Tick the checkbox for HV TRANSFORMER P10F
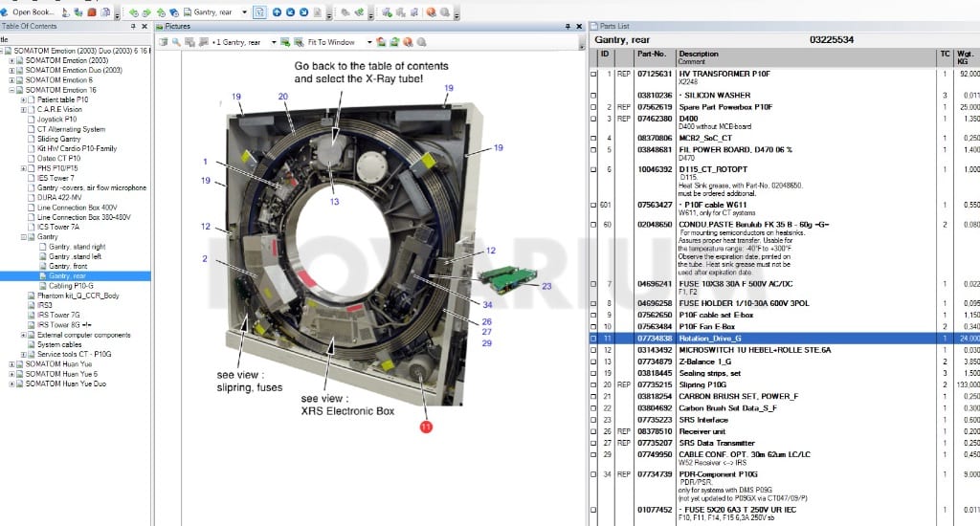 coord(593,74)
